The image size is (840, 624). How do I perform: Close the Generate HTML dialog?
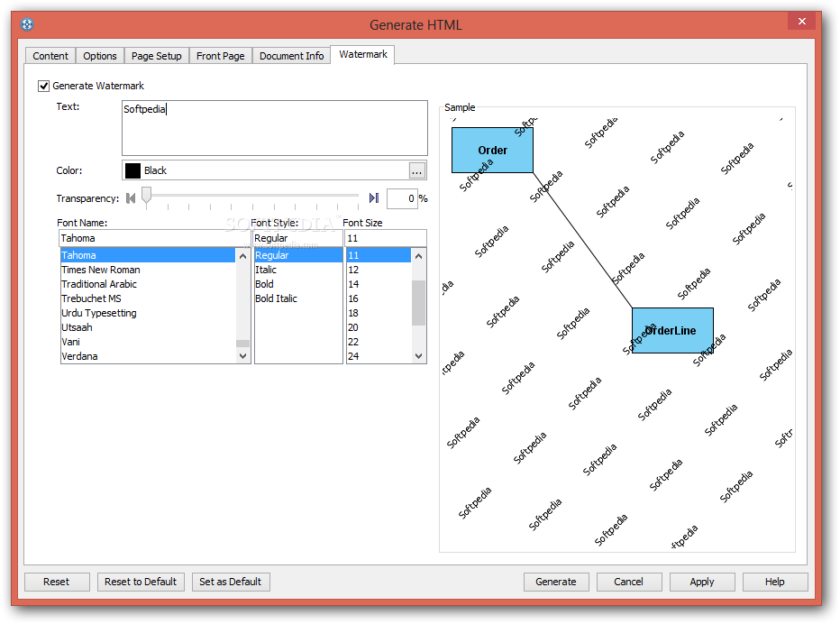(x=801, y=21)
